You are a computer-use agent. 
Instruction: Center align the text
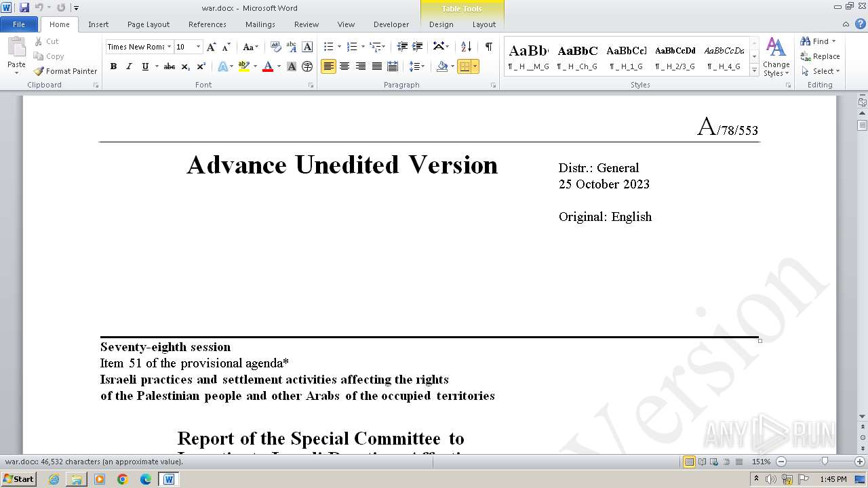coord(344,66)
